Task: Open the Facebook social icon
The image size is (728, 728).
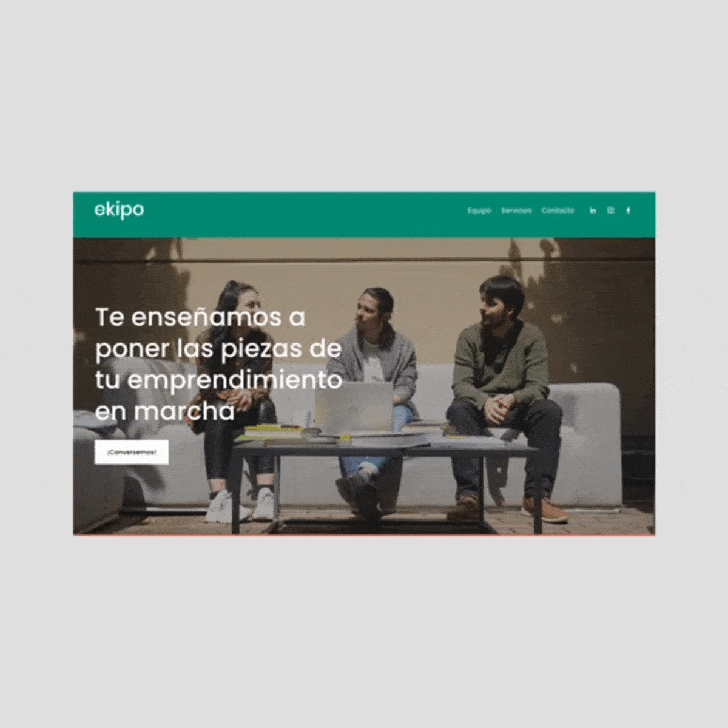Action: [x=628, y=211]
